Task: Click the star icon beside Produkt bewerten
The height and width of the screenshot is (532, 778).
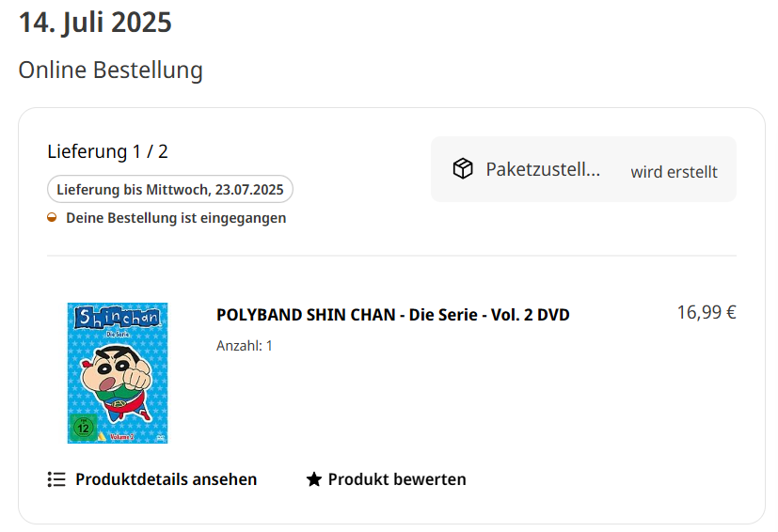Action: coord(313,479)
